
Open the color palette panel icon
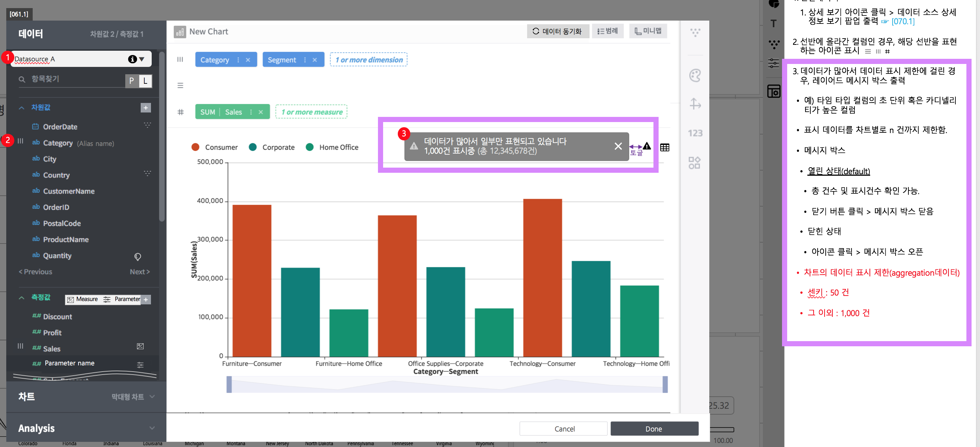click(695, 76)
